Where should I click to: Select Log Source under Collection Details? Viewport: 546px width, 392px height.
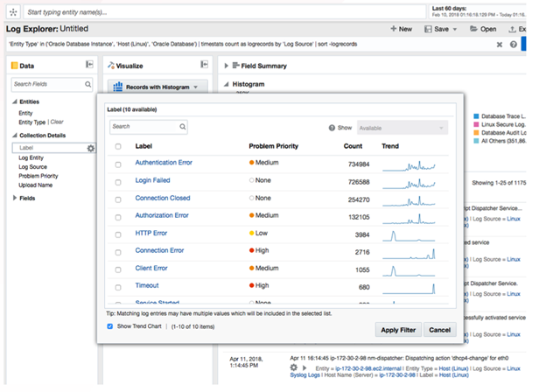coord(32,166)
